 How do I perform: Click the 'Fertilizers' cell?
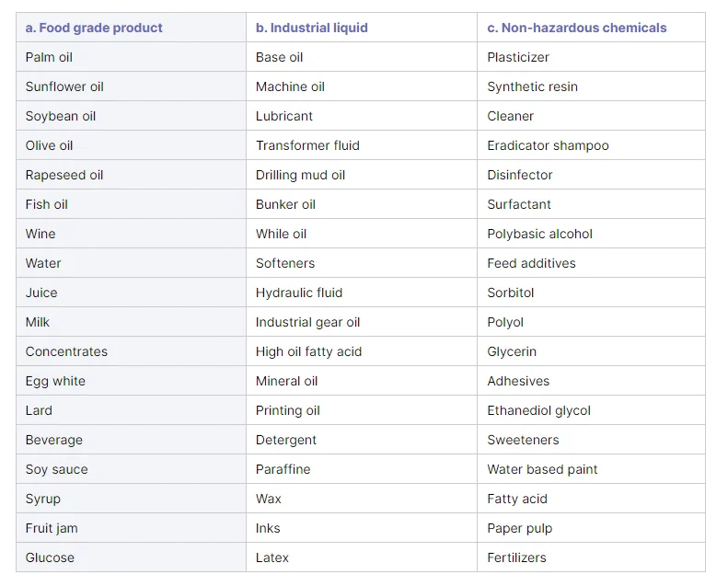516,557
